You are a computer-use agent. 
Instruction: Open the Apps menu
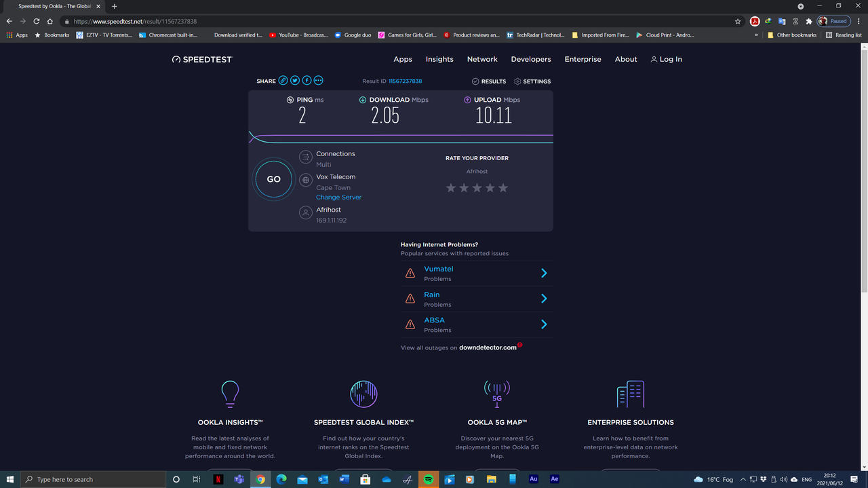403,59
